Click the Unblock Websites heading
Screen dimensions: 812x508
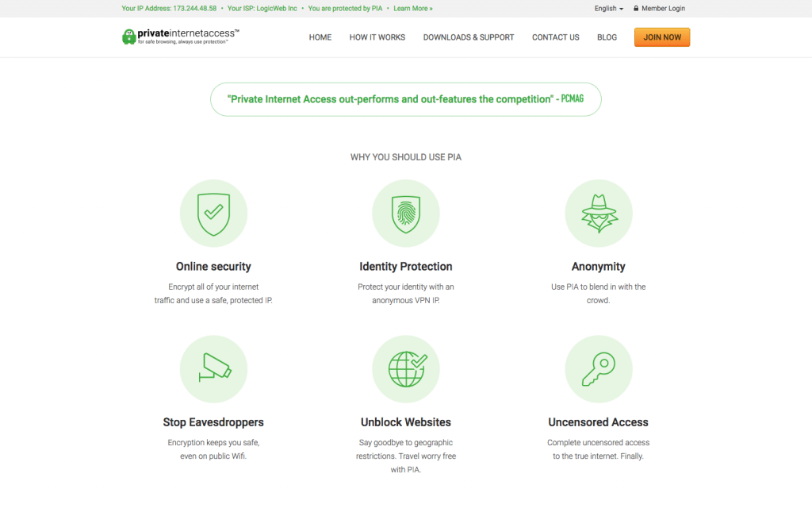(406, 422)
